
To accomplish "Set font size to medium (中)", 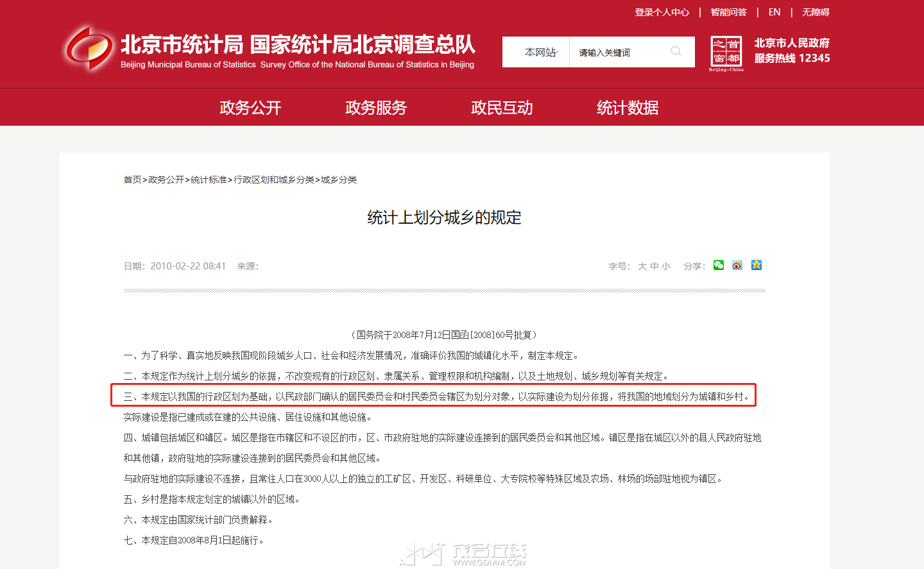I will 654,266.
